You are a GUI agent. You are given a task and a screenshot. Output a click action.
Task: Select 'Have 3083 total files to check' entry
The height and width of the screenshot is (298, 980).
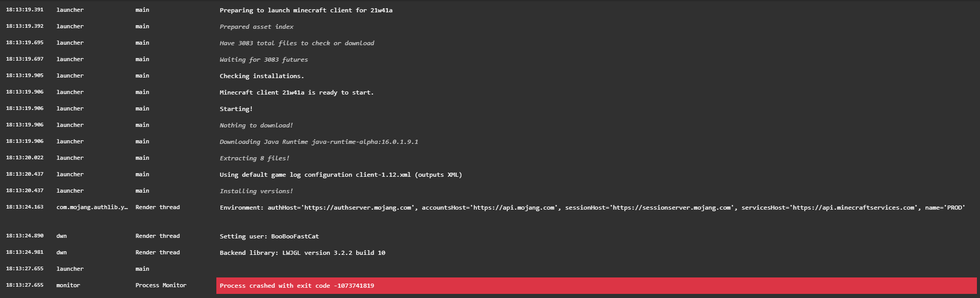click(297, 43)
